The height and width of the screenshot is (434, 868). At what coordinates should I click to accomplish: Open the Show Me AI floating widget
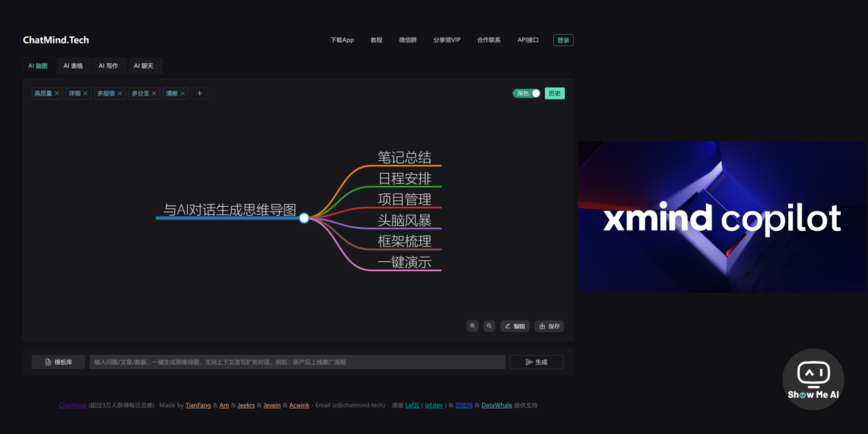pyautogui.click(x=813, y=379)
